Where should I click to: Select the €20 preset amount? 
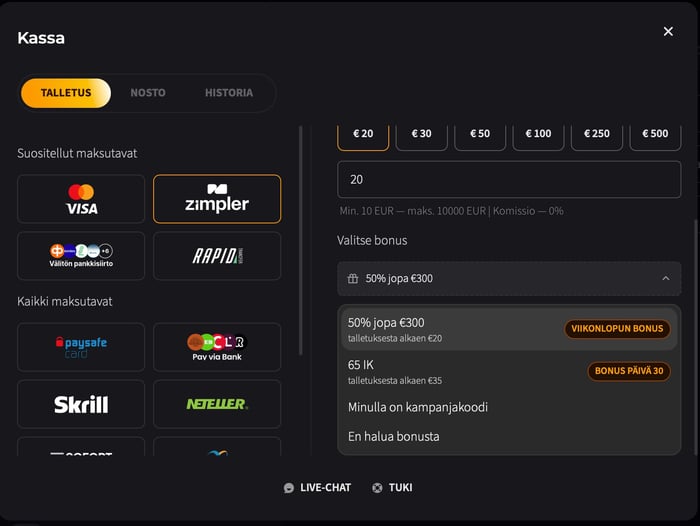(363, 136)
